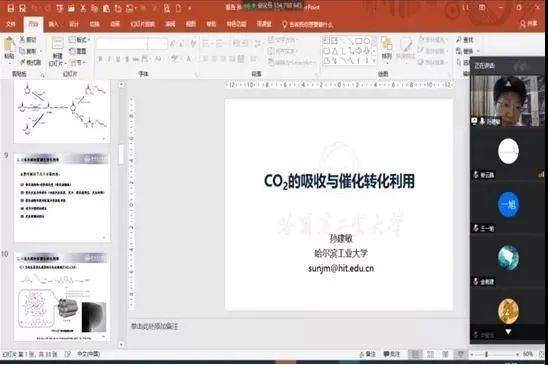Click the Cut (剪切) command
Screen dimensions: 548x365
28,40
